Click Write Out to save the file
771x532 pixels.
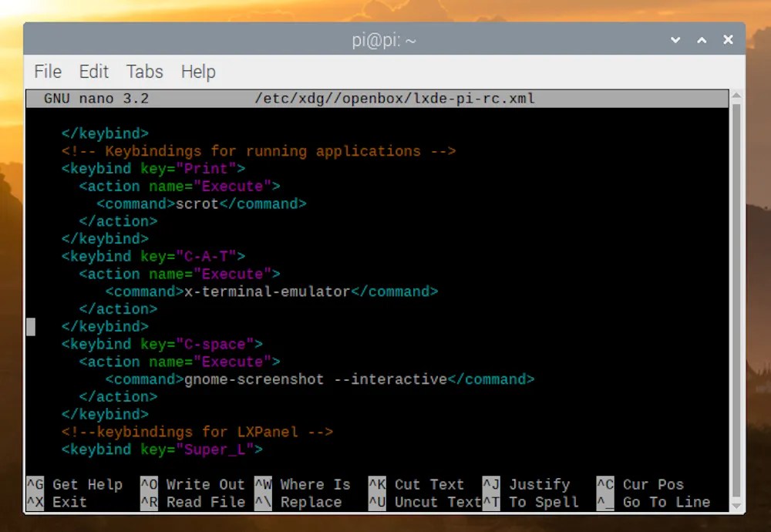point(205,485)
